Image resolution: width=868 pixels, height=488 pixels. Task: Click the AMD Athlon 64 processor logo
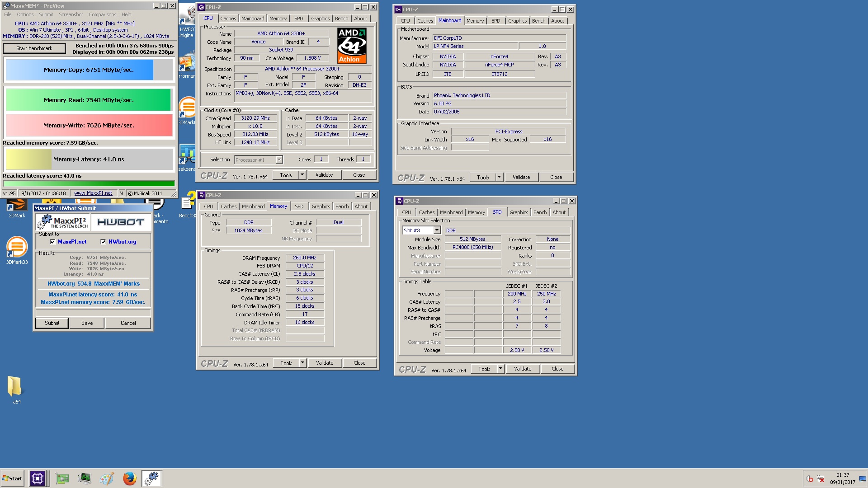(352, 46)
